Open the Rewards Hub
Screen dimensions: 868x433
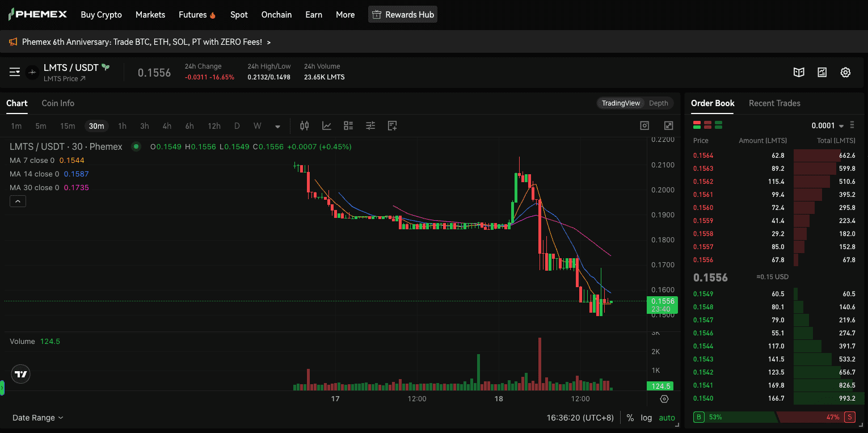pos(403,14)
